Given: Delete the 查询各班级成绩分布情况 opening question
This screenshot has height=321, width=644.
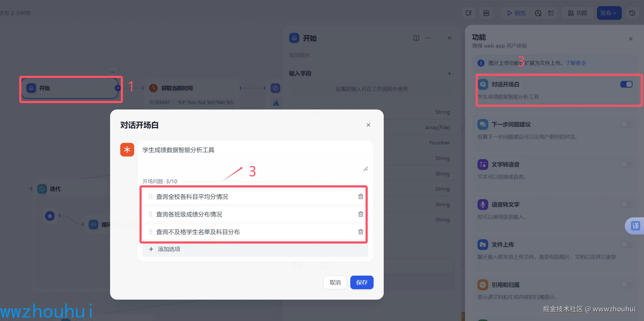Looking at the screenshot, I should [360, 214].
